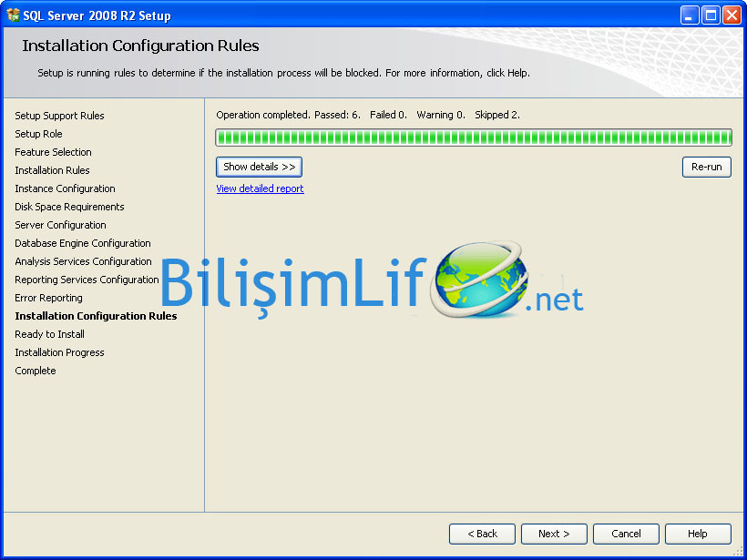The height and width of the screenshot is (560, 747).
Task: Select Server Configuration step
Action: point(60,225)
